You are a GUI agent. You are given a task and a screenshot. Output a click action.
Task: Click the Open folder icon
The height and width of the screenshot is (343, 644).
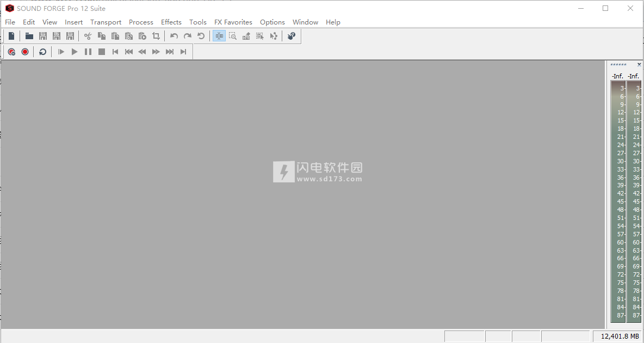(x=29, y=36)
